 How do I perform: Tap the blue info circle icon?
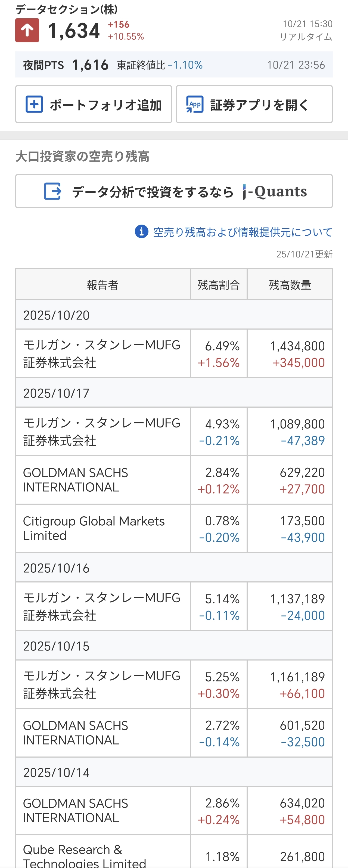point(141,232)
